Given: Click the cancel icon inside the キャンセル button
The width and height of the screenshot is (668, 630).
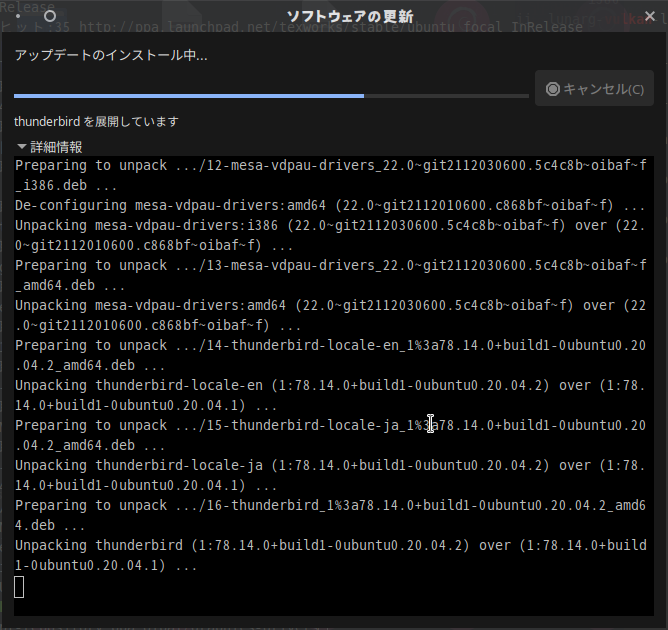Looking at the screenshot, I should click(553, 89).
